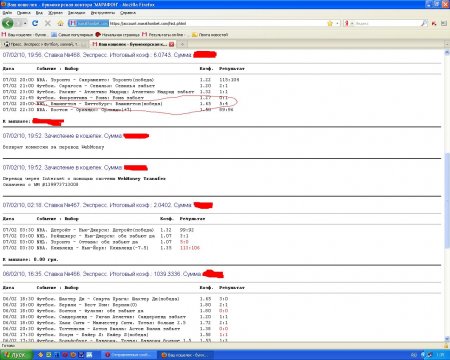Click '99:92' result in Detroit row
450x360 pixels.
coord(187,230)
